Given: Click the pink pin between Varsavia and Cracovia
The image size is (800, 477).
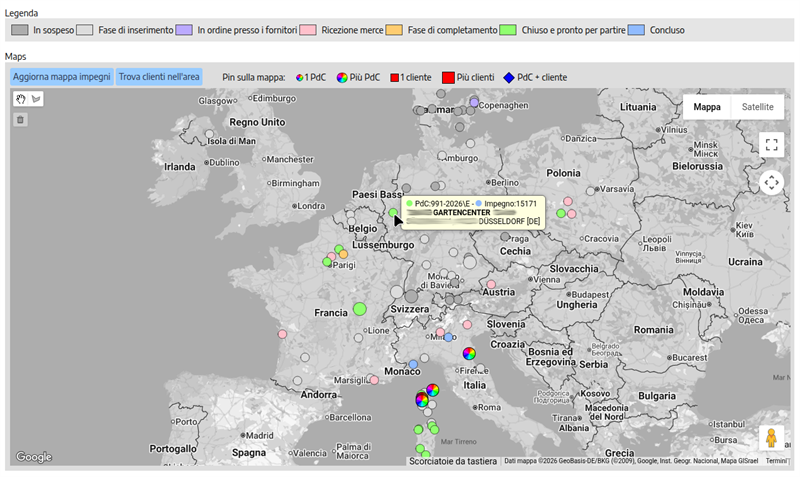Looking at the screenshot, I should click(x=572, y=214).
